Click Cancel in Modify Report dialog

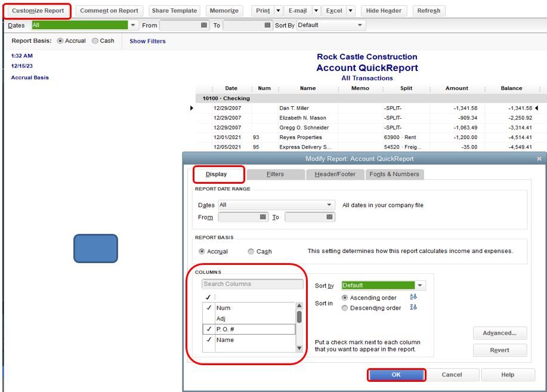[x=452, y=375]
